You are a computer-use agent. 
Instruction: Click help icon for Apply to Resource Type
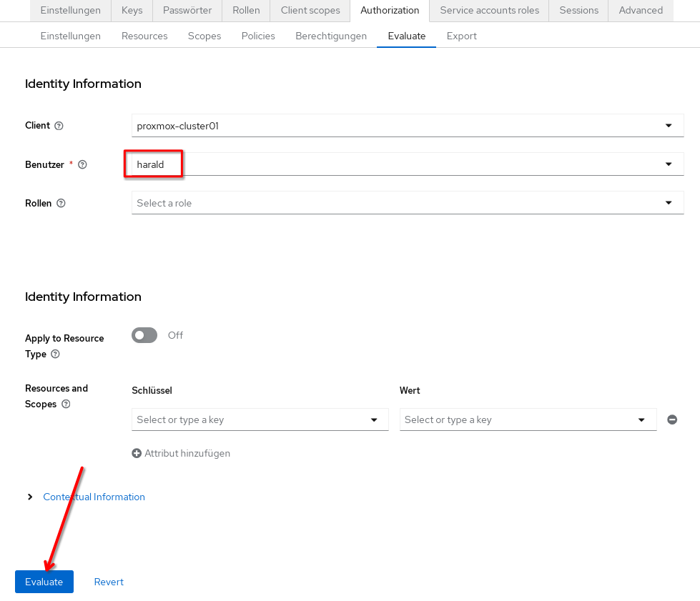point(56,354)
